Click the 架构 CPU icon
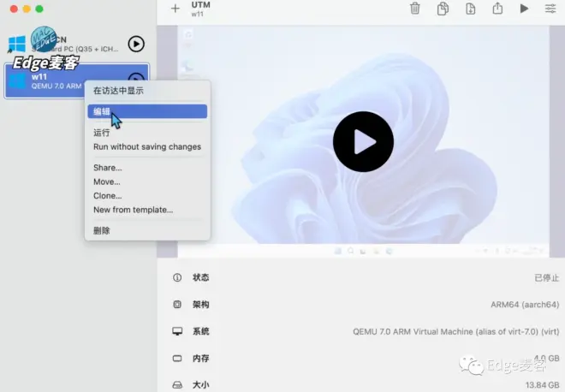This screenshot has width=565, height=392. click(x=177, y=305)
